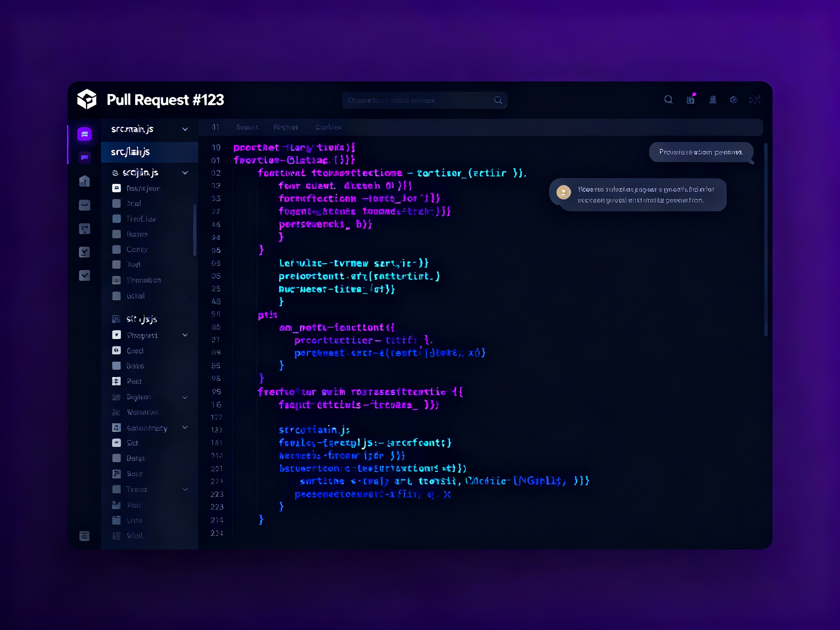Click the checkmark icon in the left sidebar
The image size is (840, 630).
[x=84, y=275]
